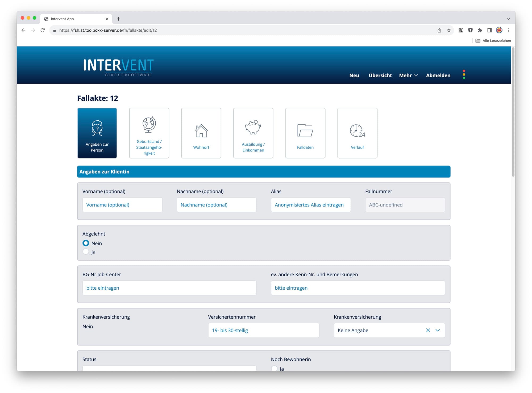Viewport: 532px width, 393px height.
Task: Open the Falldaten folder icon
Action: [x=305, y=130]
